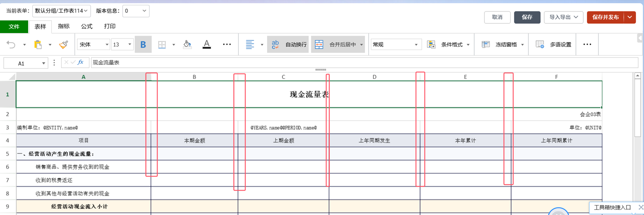Select column D header
The height and width of the screenshot is (215, 644).
[375, 77]
